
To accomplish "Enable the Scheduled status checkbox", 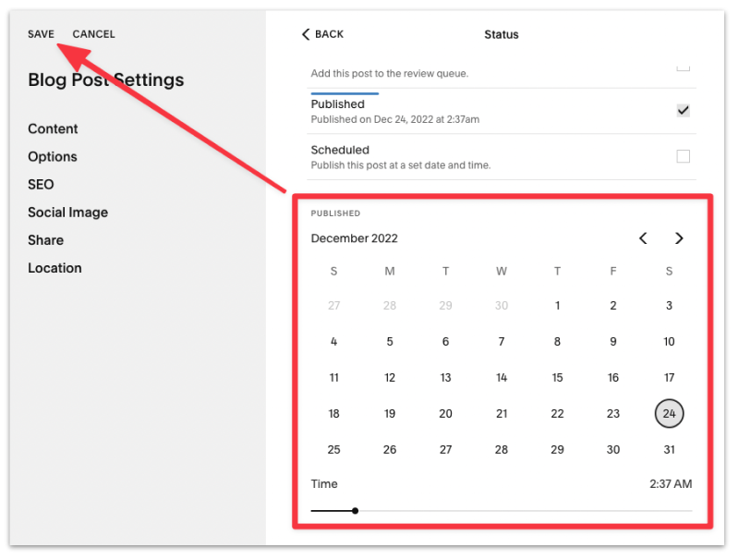I will (684, 156).
